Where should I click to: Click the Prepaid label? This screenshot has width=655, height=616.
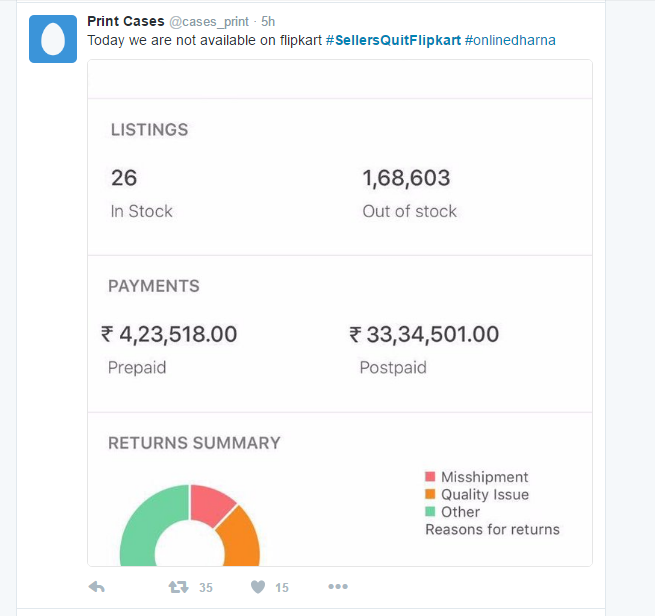coord(137,368)
